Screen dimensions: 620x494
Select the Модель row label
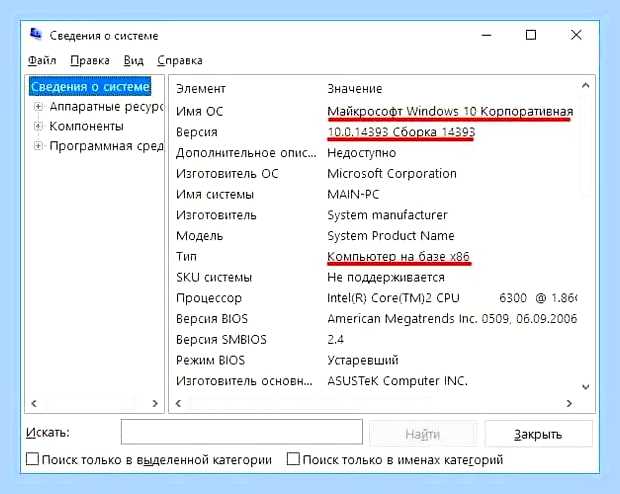[x=200, y=236]
